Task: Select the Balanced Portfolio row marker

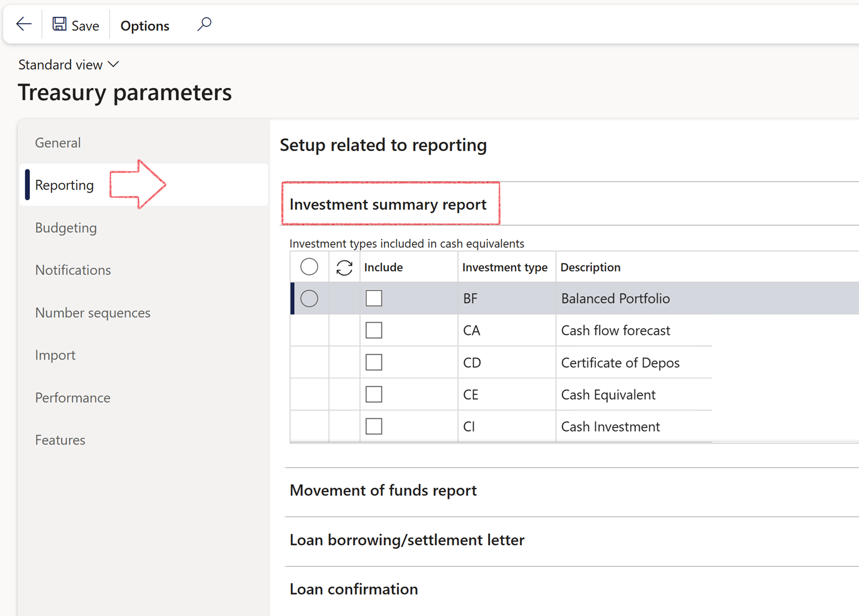Action: (x=309, y=298)
